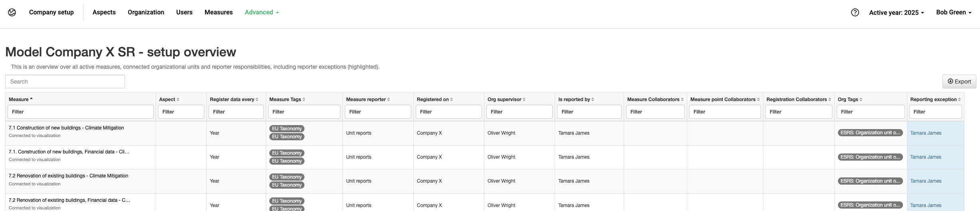Image resolution: width=980 pixels, height=211 pixels.
Task: Open Tamara James link in first row
Action: point(925,133)
